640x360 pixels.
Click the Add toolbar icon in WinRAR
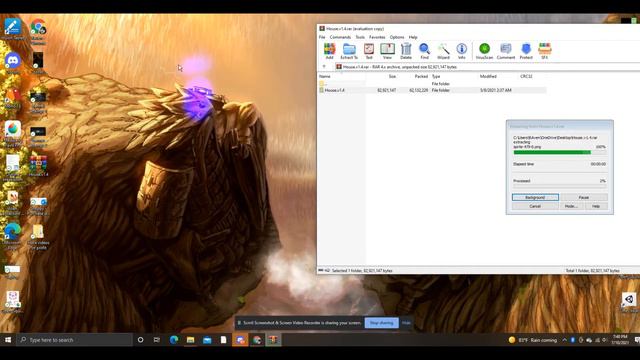coord(329,51)
